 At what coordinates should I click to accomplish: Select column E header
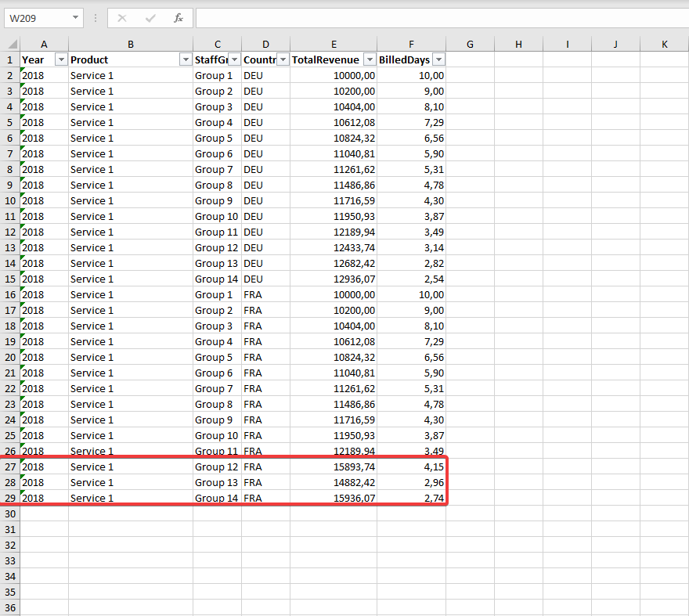point(334,45)
